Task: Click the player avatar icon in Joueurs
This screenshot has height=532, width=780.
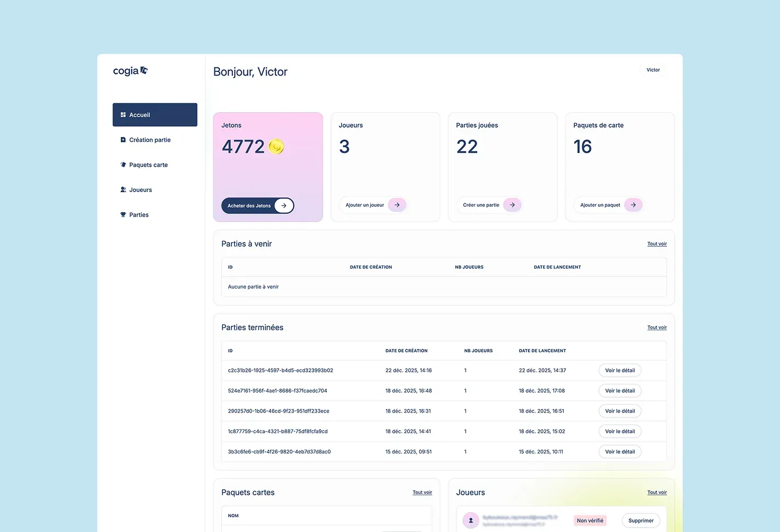Action: [x=471, y=520]
